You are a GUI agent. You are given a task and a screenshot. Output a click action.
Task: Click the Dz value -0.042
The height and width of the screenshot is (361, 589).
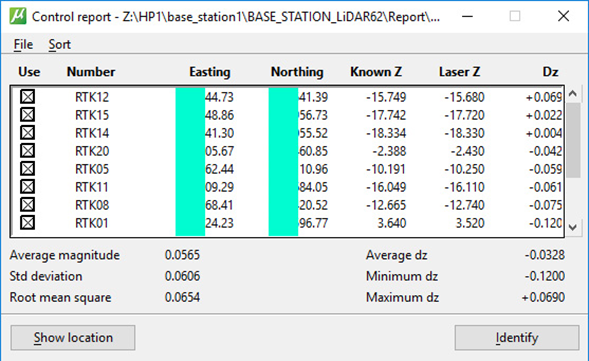click(x=545, y=151)
